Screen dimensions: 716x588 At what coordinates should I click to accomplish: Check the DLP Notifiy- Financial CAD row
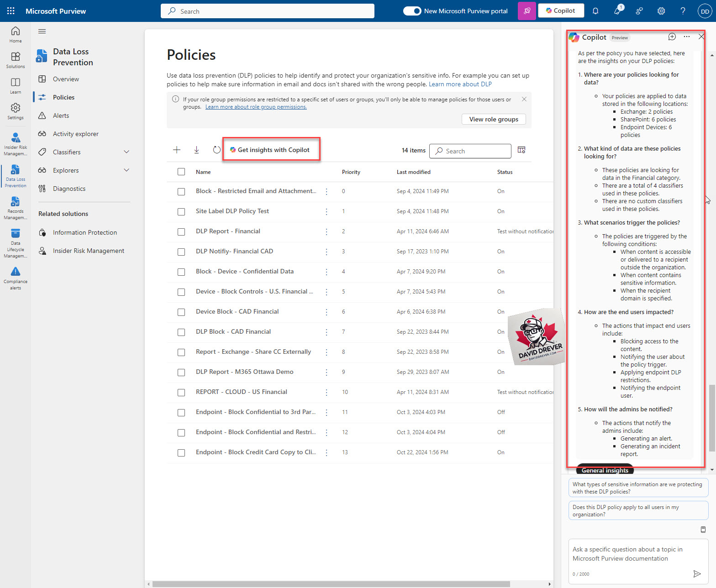181,252
